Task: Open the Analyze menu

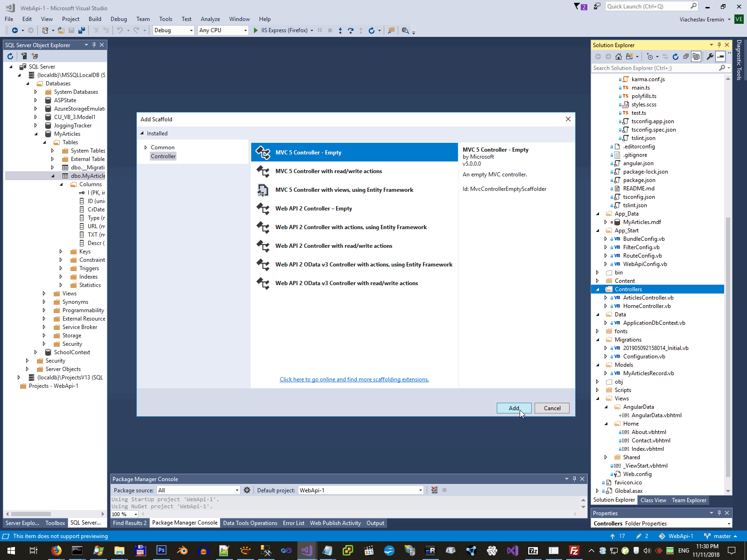Action: coord(210,19)
